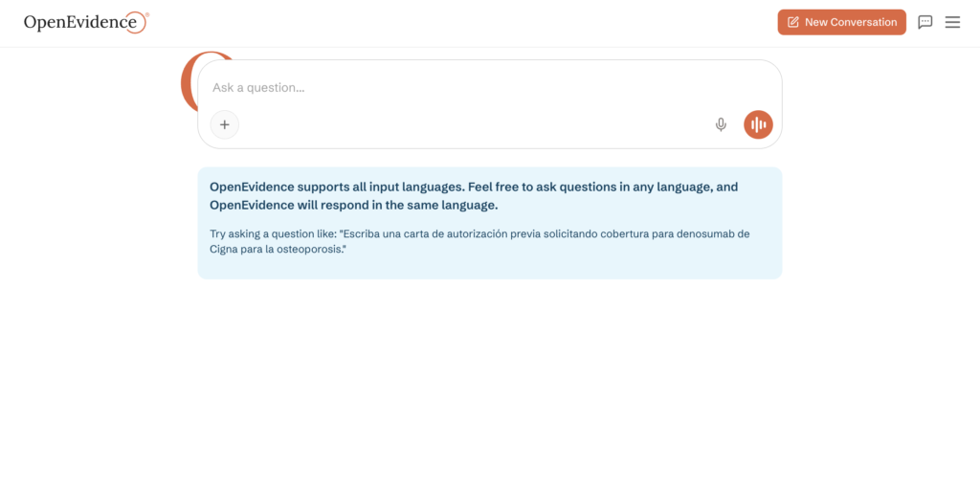Click the OpenEvidence logo
The width and height of the screenshot is (980, 486).
tap(86, 23)
